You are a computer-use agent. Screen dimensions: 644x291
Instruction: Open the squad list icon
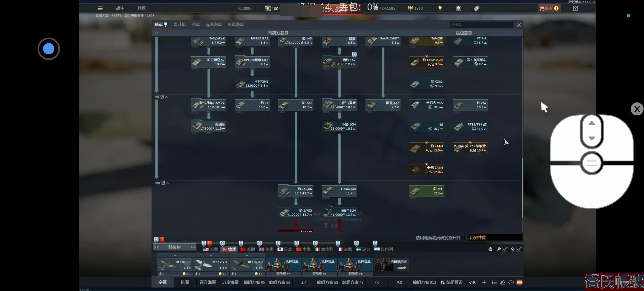(x=494, y=282)
